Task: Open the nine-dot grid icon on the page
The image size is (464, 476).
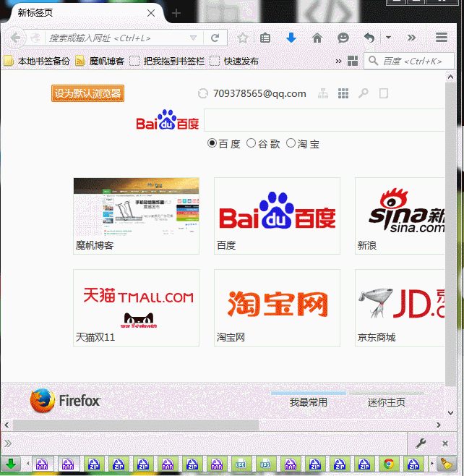Action: [343, 93]
